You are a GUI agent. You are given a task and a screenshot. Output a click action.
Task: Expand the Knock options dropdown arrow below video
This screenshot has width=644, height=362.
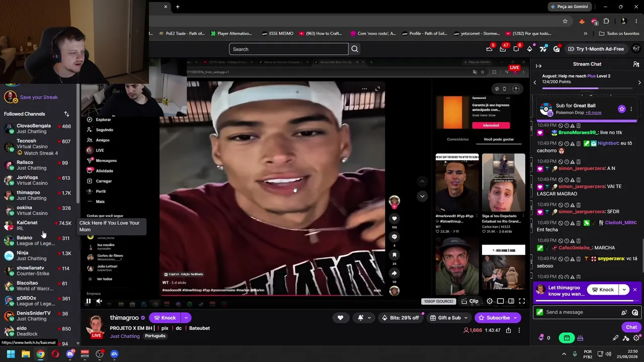pos(186,318)
